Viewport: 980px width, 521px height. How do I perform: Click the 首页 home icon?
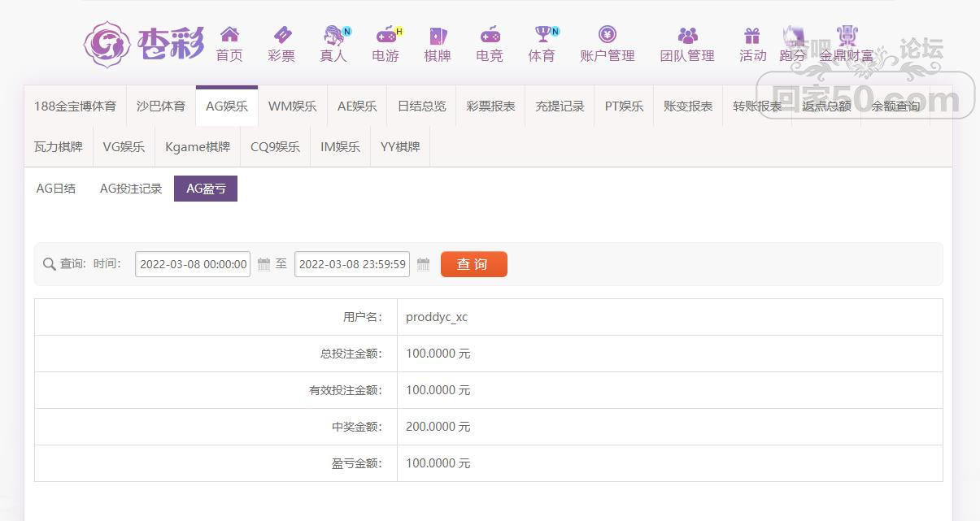pyautogui.click(x=229, y=35)
